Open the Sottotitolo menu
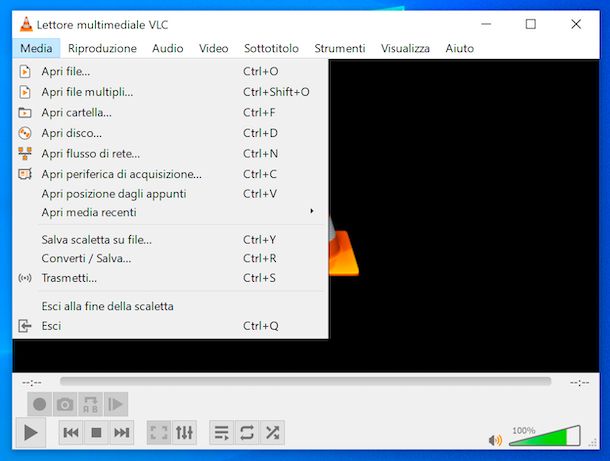This screenshot has width=610, height=461. click(x=271, y=48)
